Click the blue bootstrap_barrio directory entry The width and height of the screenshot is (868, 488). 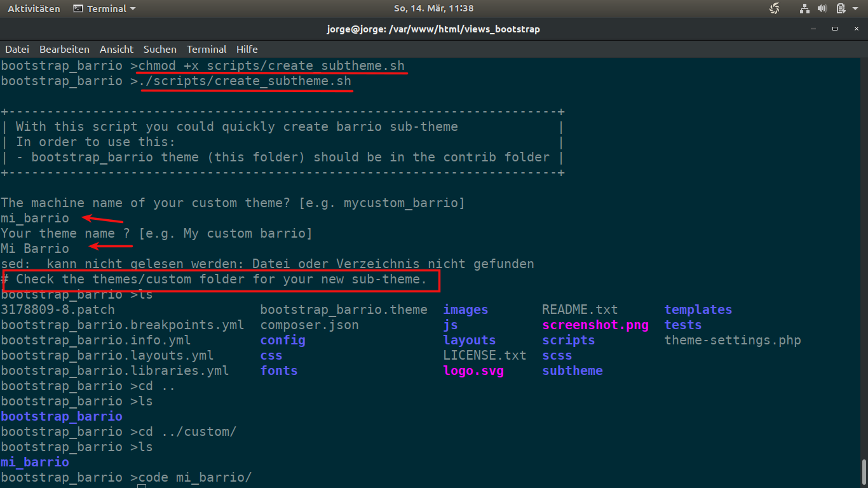[x=62, y=416]
